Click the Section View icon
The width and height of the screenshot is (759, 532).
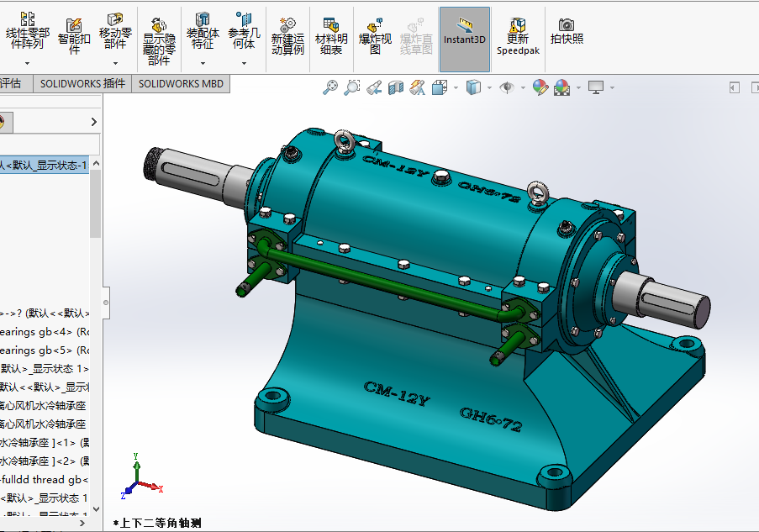[396, 87]
